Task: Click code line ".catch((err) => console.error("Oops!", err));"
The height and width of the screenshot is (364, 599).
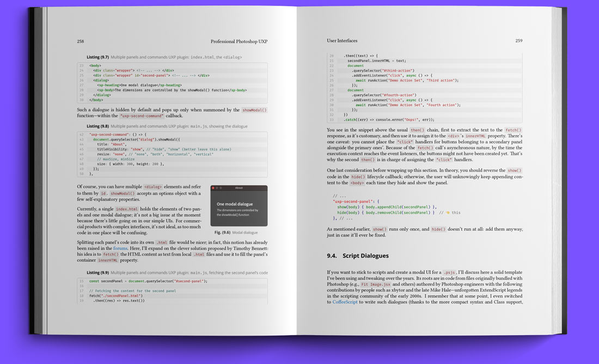Action: coord(389,119)
